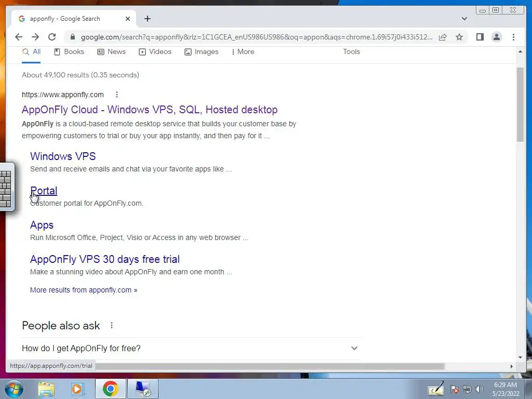Open the on-screen keyboard tab at left edge
Viewport: 532px width, 399px height.
pyautogui.click(x=6, y=187)
